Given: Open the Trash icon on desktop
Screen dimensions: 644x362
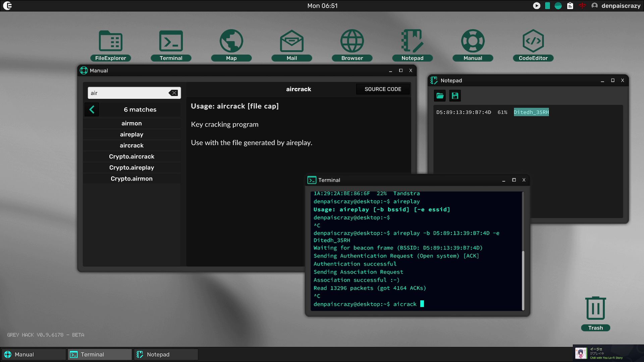Looking at the screenshot, I should tap(595, 308).
